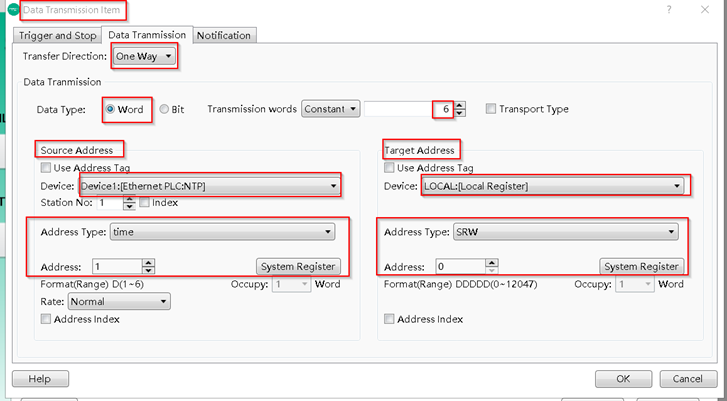Check the Index box beside Station No

coord(145,203)
